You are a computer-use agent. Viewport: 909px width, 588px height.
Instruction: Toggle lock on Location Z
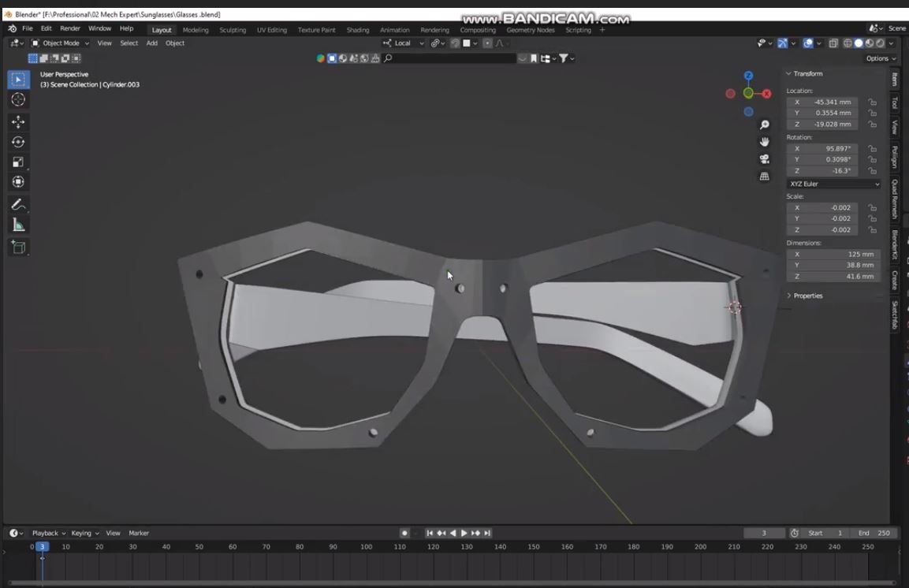coord(872,125)
